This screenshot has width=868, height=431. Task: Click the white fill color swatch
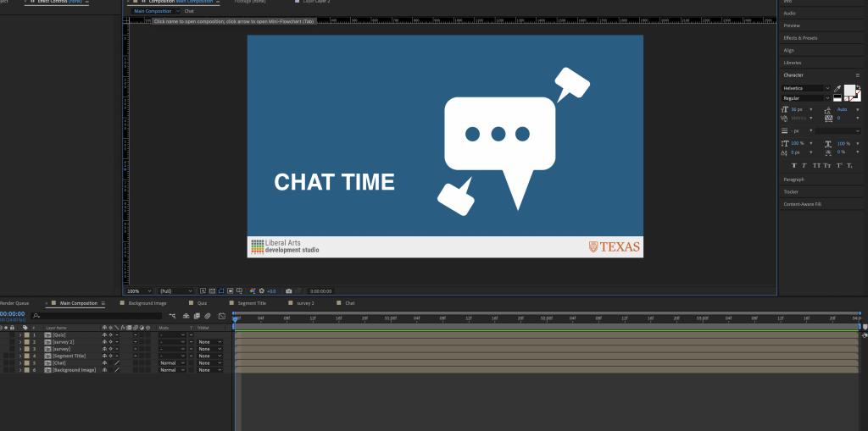[x=849, y=91]
